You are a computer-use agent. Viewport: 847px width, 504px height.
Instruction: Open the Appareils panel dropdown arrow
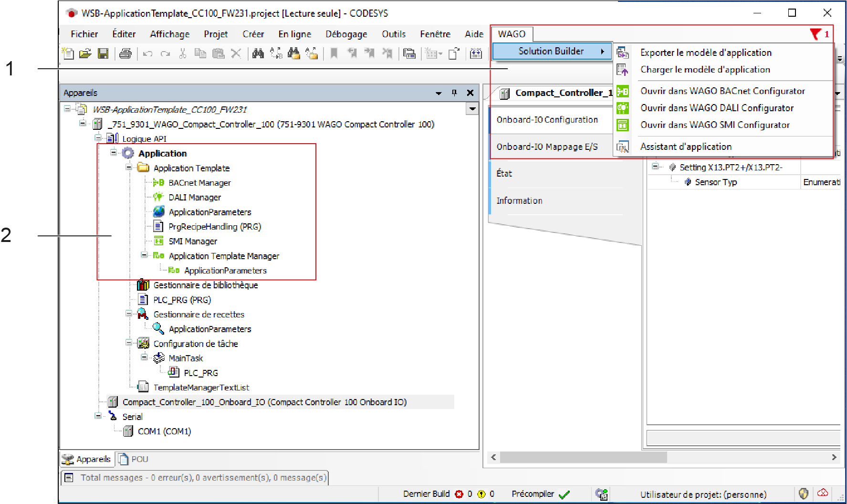[x=439, y=93]
